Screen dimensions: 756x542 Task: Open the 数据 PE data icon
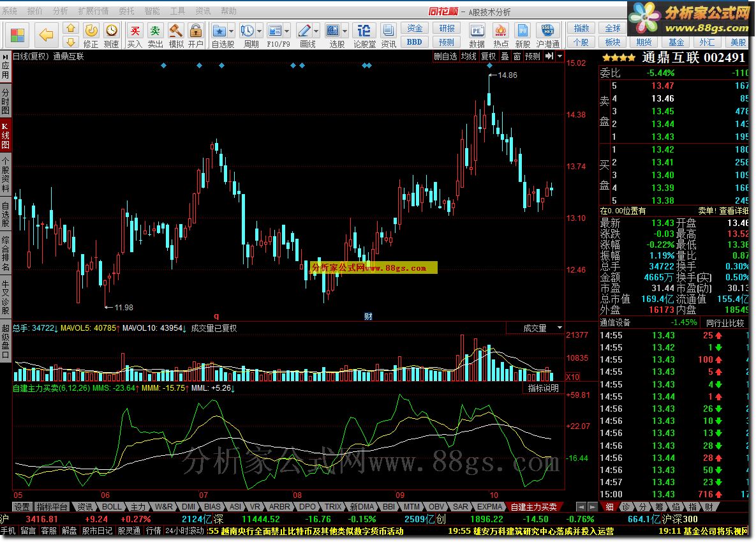[477, 36]
